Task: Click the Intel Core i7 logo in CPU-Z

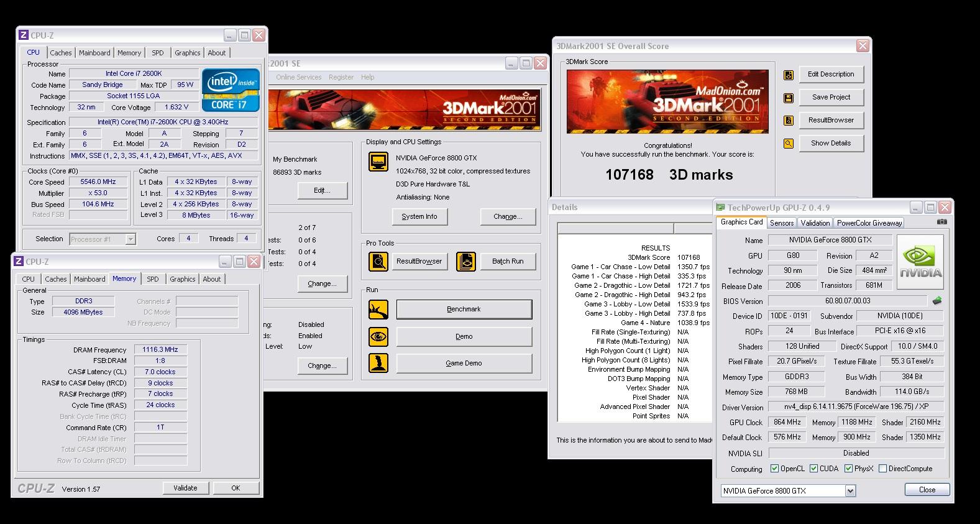Action: [231, 90]
